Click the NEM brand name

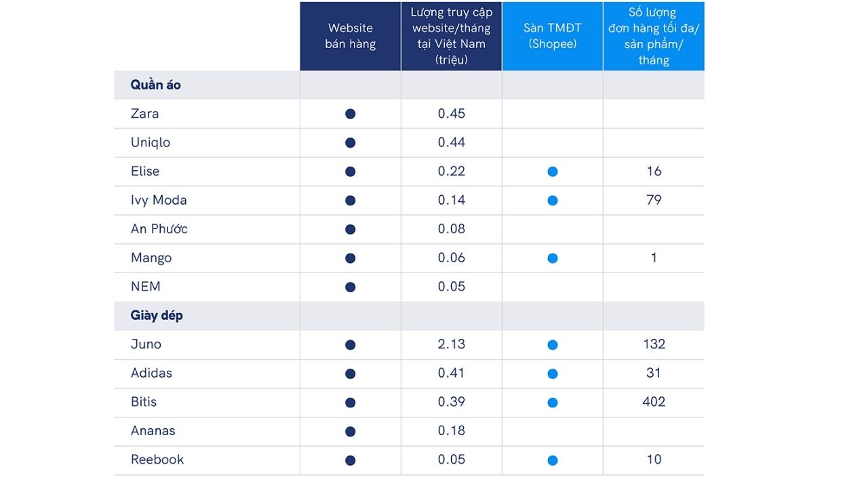pos(146,287)
